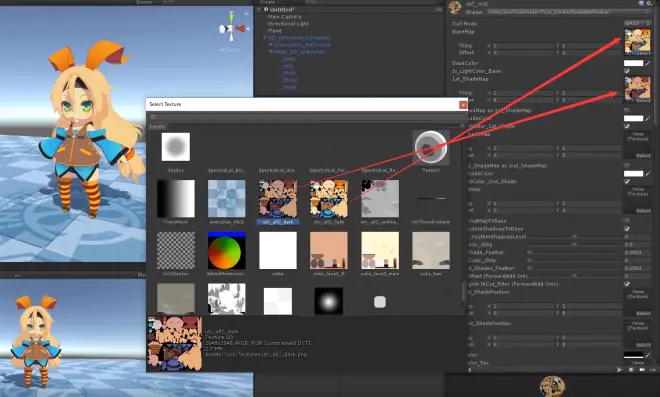Viewport: 660px width, 397px height.
Task: Click the play button in the preview bar
Action: click(619, 370)
